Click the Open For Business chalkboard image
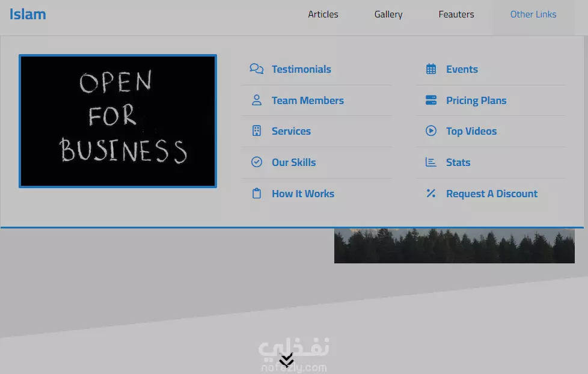Screen dimensions: 588x374 click(118, 121)
